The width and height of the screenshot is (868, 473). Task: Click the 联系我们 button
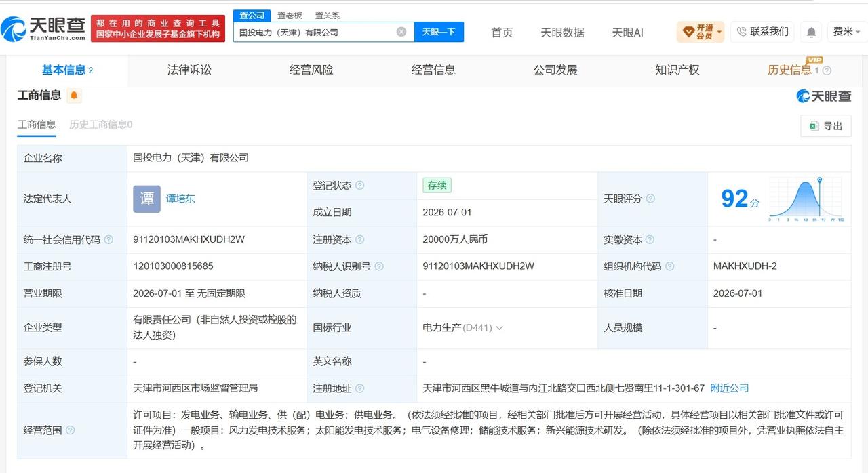[x=762, y=32]
